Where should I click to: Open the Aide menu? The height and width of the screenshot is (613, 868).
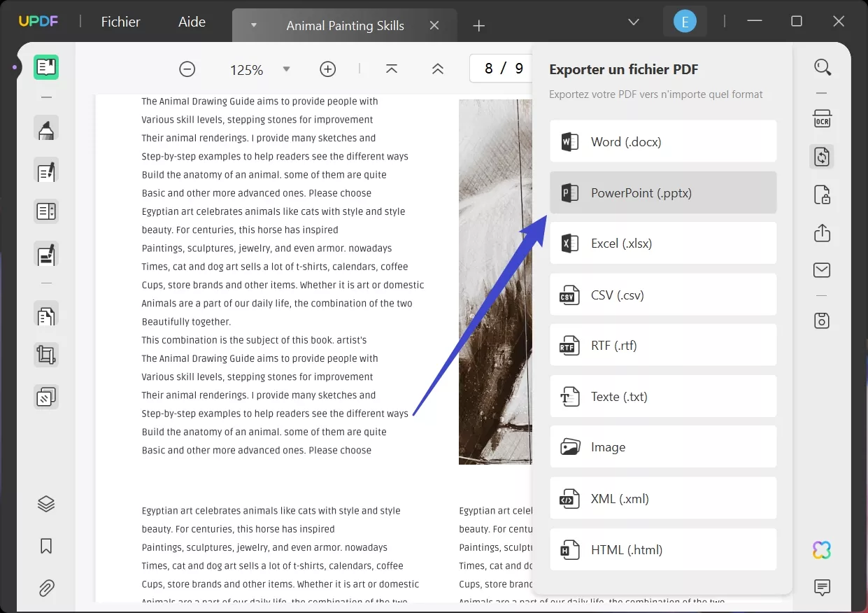click(x=191, y=22)
